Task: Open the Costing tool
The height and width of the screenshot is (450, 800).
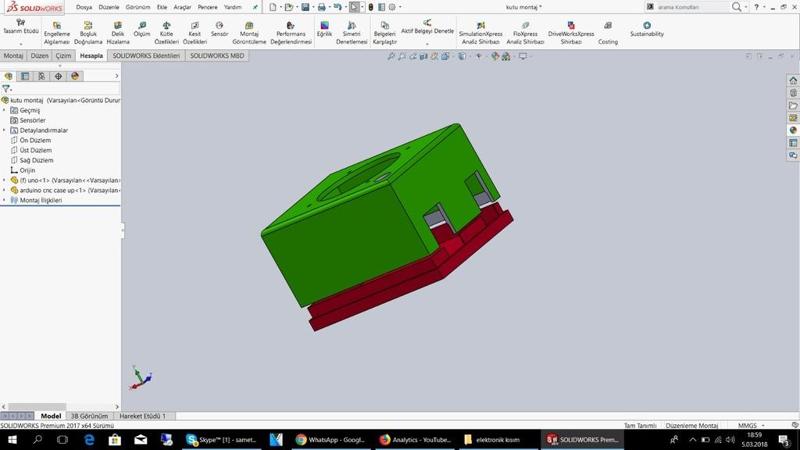Action: (x=608, y=33)
